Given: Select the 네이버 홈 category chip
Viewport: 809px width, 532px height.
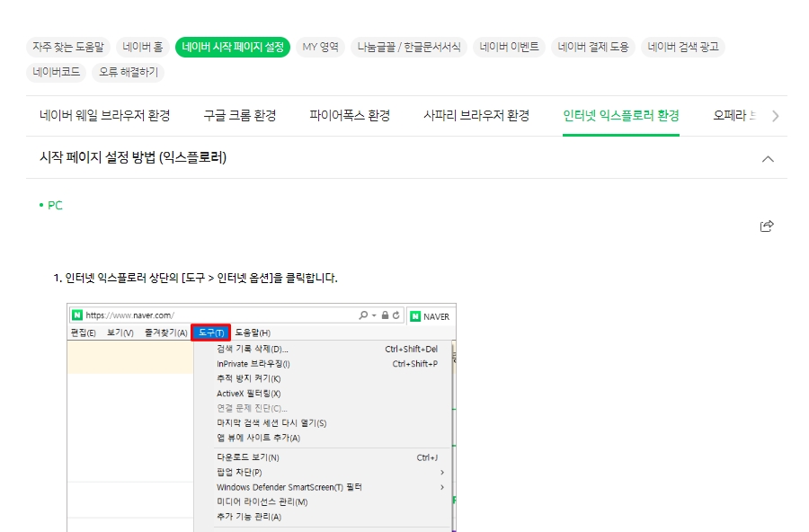Looking at the screenshot, I should point(142,47).
